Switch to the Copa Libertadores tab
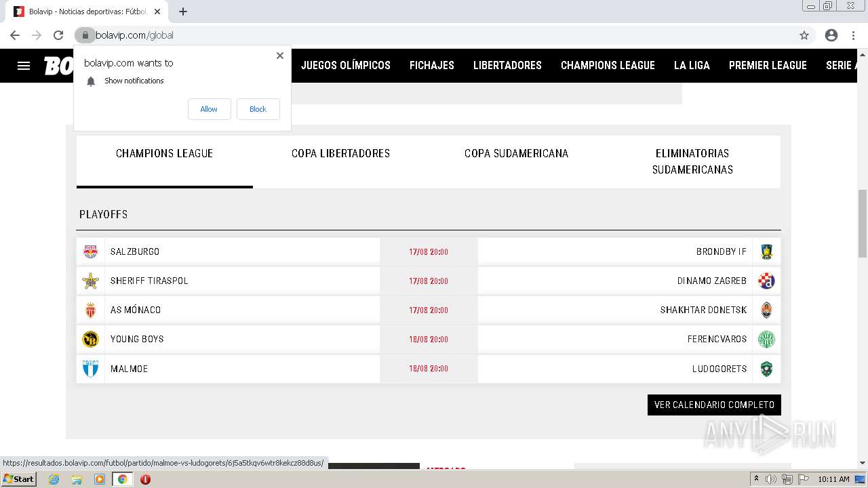The height and width of the screenshot is (488, 868). [340, 154]
